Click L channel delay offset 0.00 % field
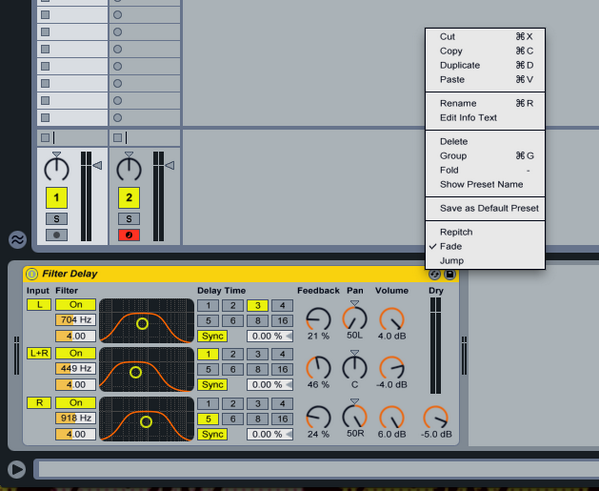 click(x=270, y=336)
